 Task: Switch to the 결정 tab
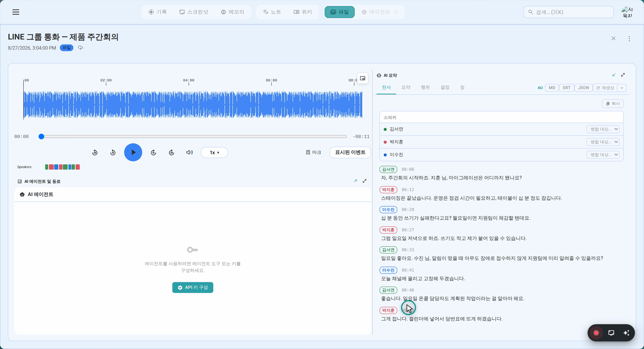pos(445,87)
